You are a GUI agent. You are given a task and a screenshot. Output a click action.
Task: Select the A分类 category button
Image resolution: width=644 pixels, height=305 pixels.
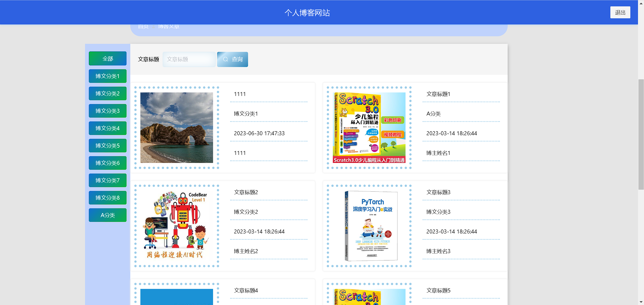[108, 215]
